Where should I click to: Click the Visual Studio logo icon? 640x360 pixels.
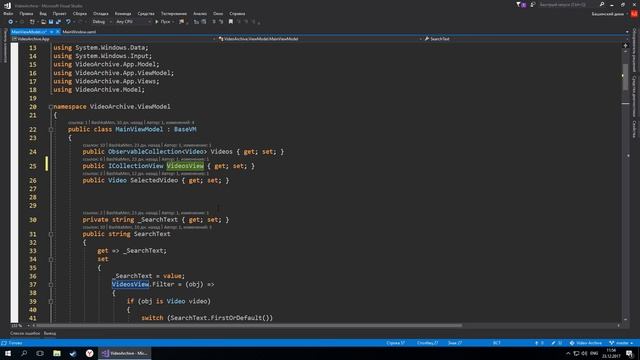tap(7, 5)
